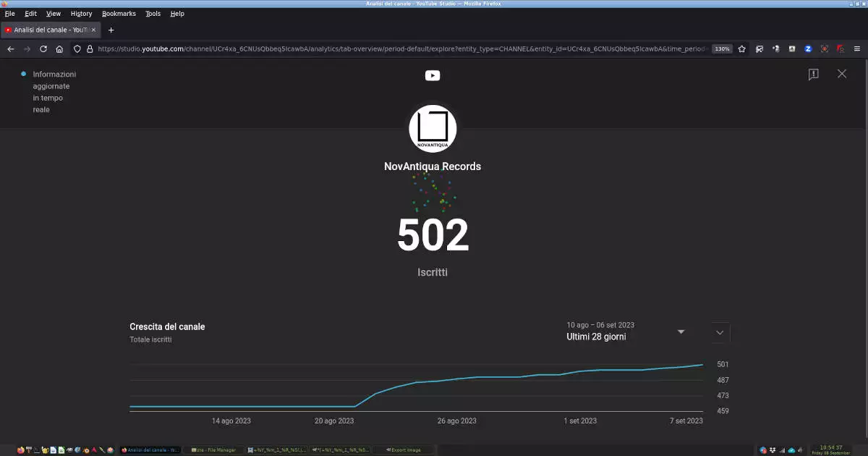Open the Bookmarks menu
The width and height of the screenshot is (868, 456).
(x=119, y=14)
